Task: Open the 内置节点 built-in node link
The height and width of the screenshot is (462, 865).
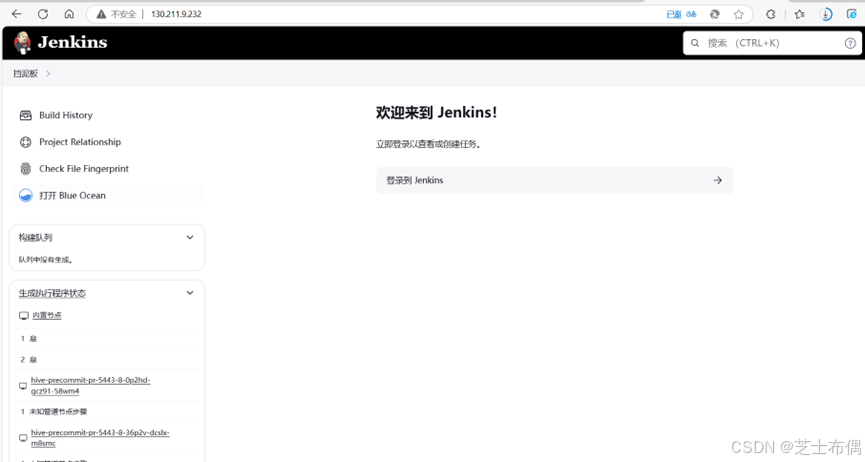Action: tap(47, 315)
